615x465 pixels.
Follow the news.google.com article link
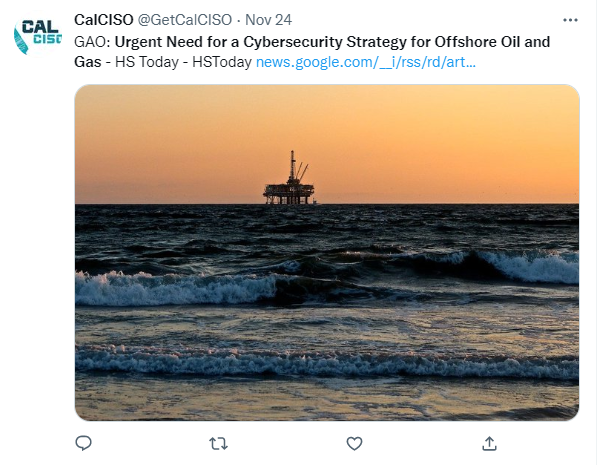[366, 62]
